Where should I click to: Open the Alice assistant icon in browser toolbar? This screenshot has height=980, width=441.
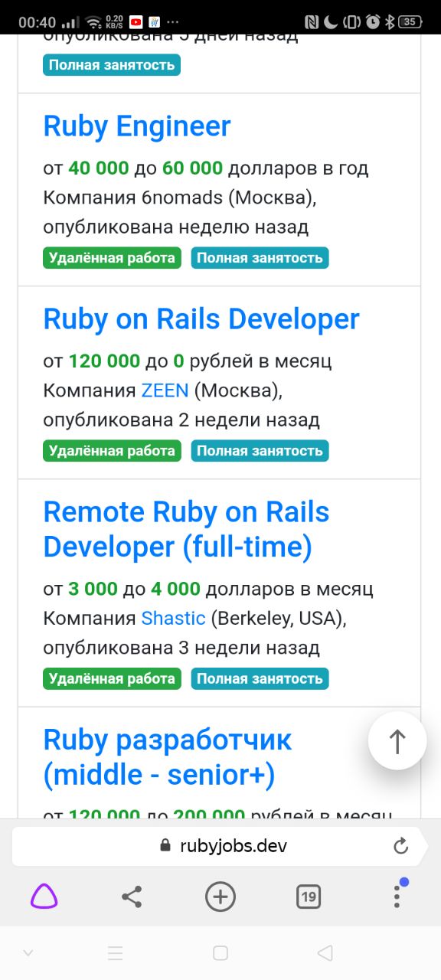tap(44, 896)
